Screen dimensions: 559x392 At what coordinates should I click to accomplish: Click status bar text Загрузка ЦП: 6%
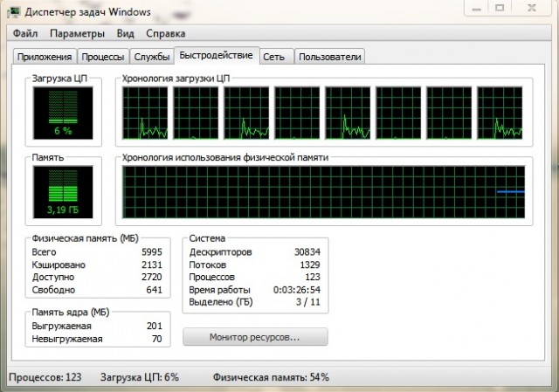point(140,377)
